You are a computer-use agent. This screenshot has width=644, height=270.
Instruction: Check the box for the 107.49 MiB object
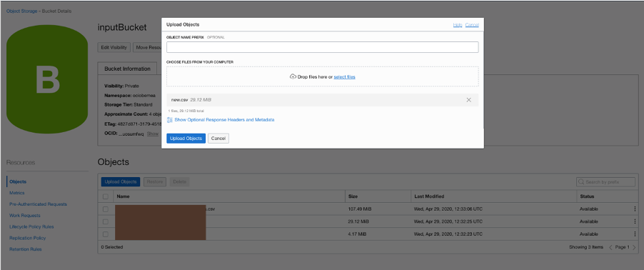tap(106, 209)
